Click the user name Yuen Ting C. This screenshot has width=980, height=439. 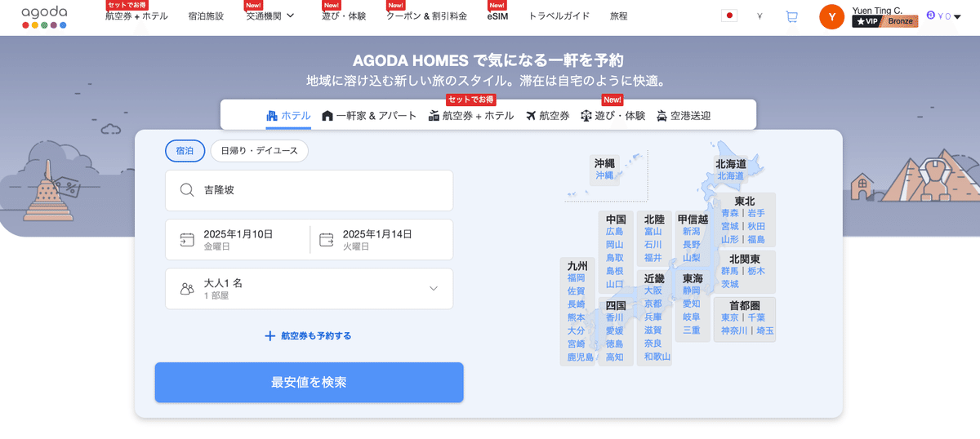[x=877, y=10]
